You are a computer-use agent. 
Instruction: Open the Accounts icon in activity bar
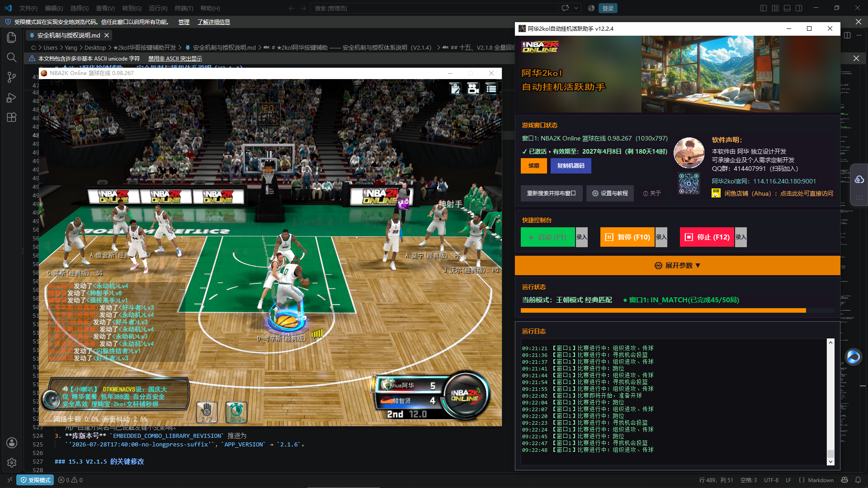pyautogui.click(x=12, y=443)
